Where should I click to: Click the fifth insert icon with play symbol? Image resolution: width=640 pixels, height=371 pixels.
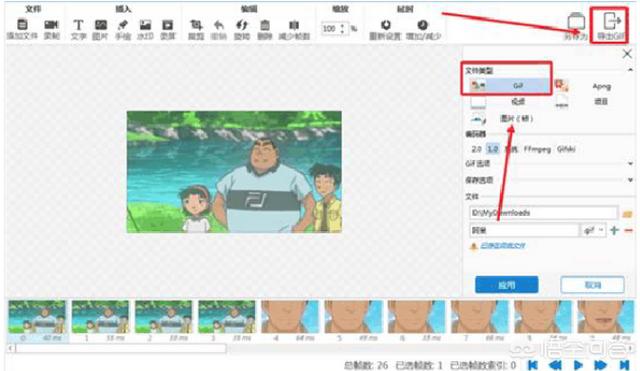tap(167, 25)
